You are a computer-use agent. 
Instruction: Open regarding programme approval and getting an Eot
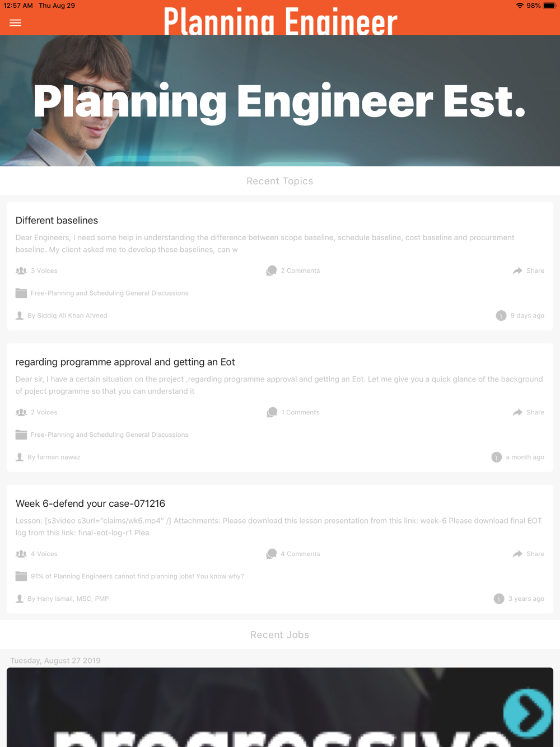[125, 362]
